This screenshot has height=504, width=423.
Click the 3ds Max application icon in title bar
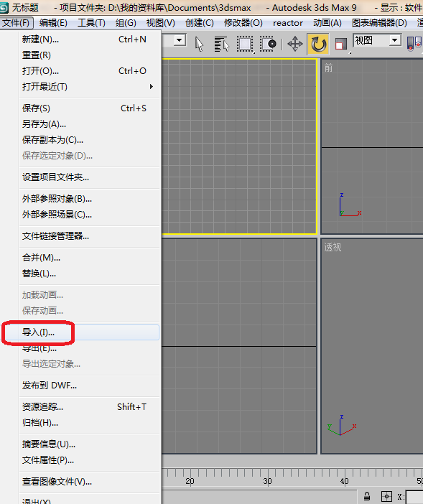(4, 8)
